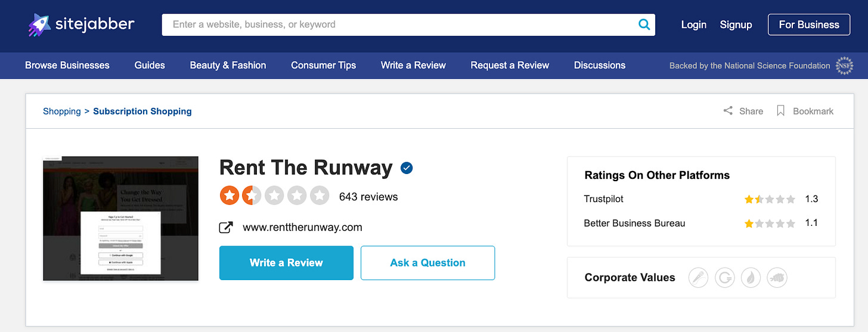Click the external link icon beside website URL
Image resolution: width=868 pixels, height=332 pixels.
(x=226, y=228)
